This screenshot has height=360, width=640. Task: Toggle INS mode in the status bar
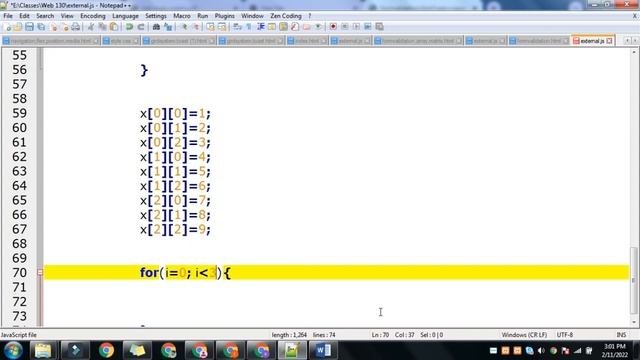coord(621,335)
